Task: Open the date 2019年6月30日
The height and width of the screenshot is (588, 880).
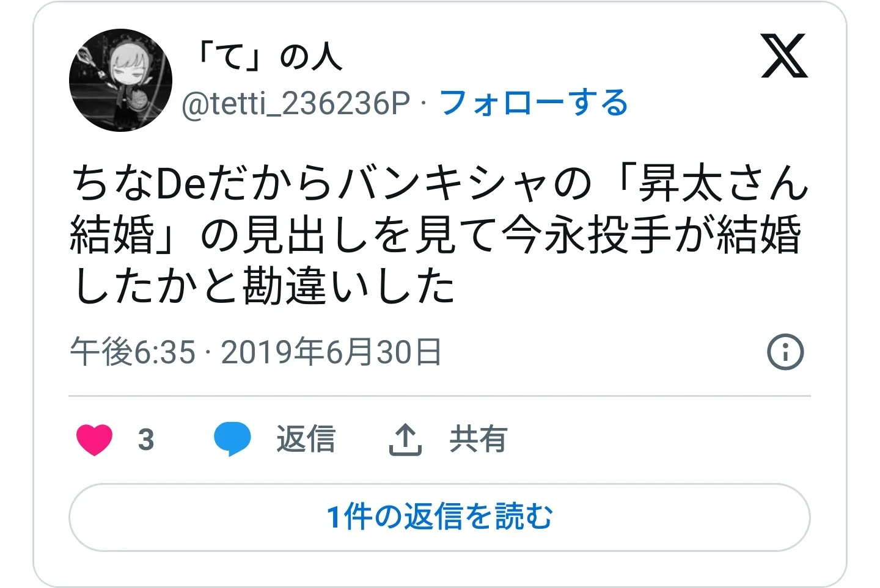Action: [x=331, y=352]
